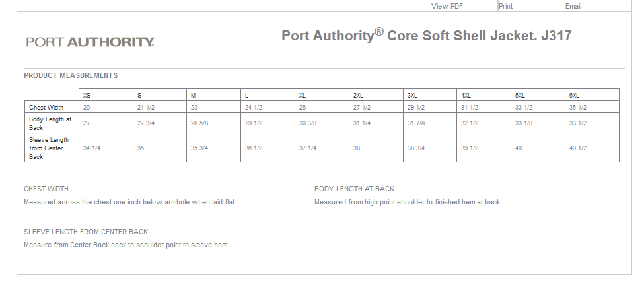Open the View PDF link

click(447, 6)
